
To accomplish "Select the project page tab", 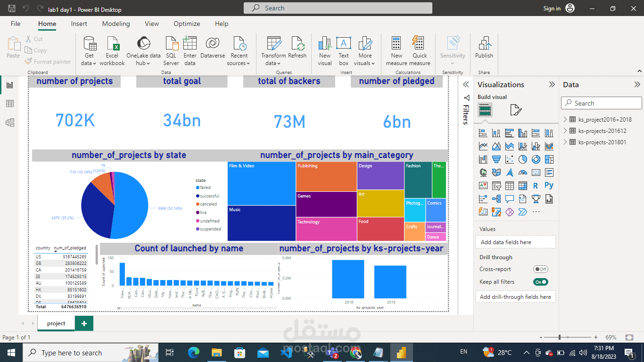I will tap(56, 323).
